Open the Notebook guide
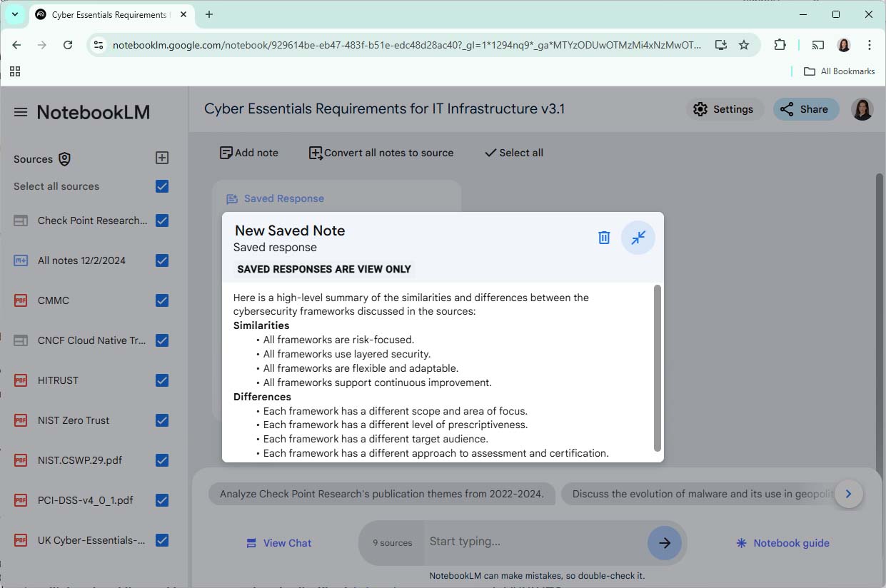Screen dimensions: 886x588 (x=782, y=542)
